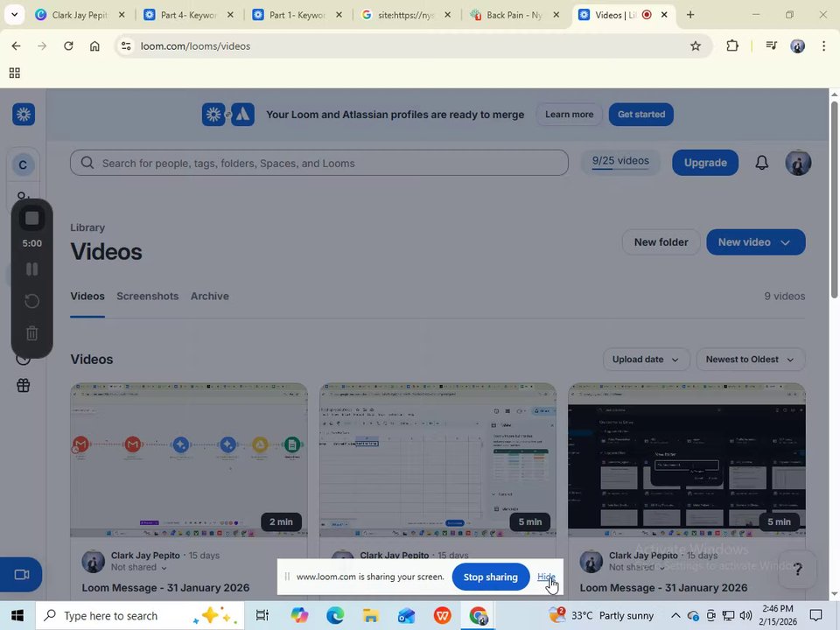This screenshot has width=840, height=630.
Task: Open the Upload date sort dropdown
Action: pos(645,360)
